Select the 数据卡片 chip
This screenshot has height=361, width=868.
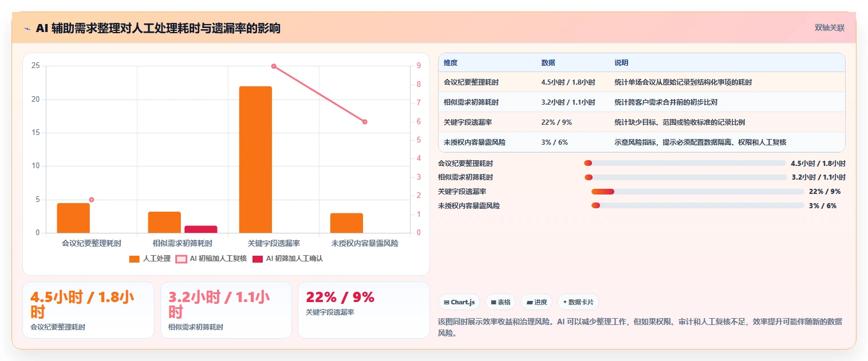(578, 302)
